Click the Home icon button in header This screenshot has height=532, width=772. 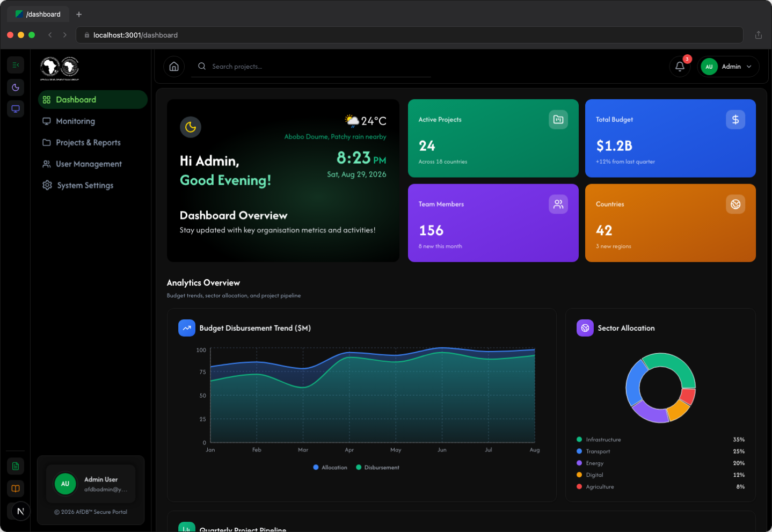click(174, 67)
